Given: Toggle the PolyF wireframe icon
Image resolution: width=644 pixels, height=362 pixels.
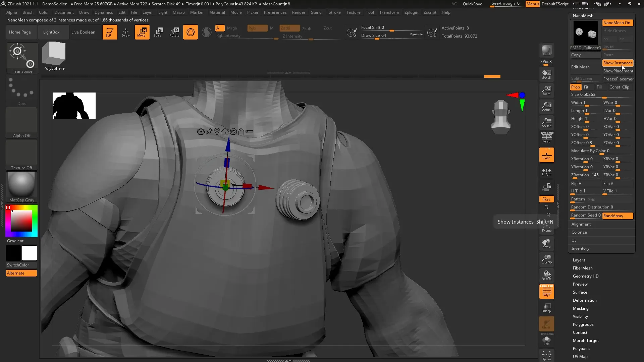Looking at the screenshot, I should 546,291.
